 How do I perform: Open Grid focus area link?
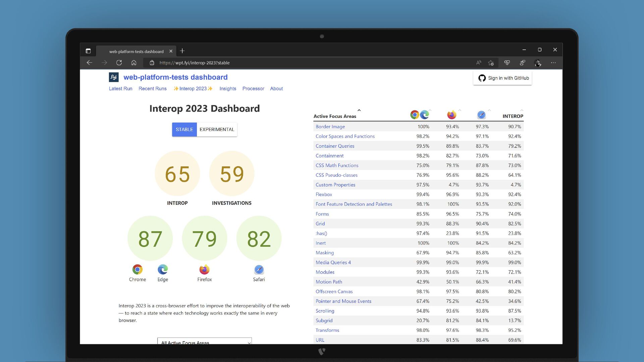tap(320, 224)
